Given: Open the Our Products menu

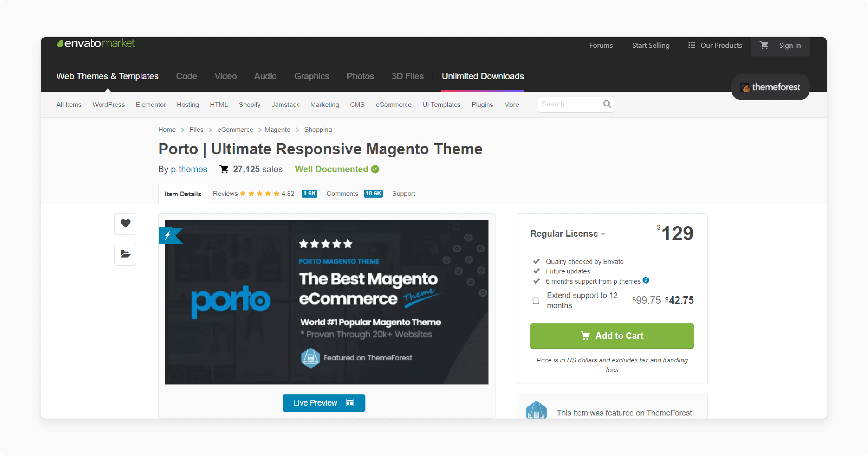Looking at the screenshot, I should tap(715, 45).
